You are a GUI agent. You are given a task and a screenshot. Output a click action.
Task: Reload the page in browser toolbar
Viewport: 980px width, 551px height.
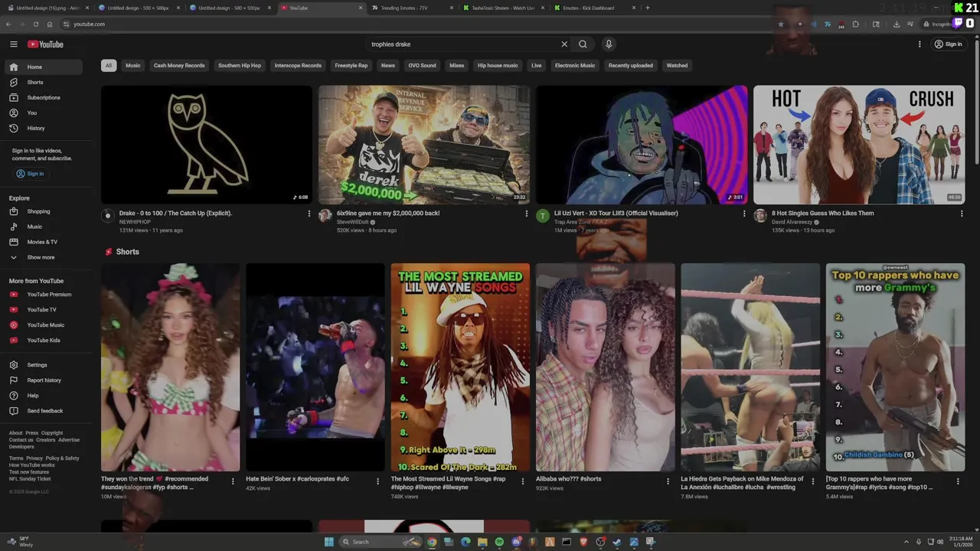[x=36, y=24]
